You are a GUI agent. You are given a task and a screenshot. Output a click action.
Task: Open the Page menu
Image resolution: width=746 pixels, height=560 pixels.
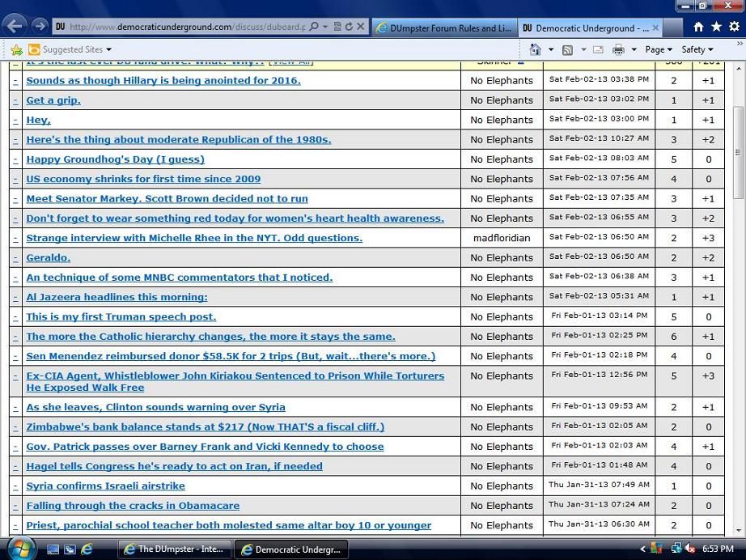coord(659,49)
